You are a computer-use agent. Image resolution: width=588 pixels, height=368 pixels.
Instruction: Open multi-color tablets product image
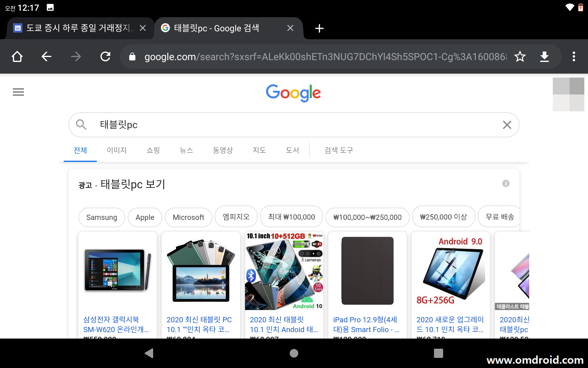pos(201,271)
